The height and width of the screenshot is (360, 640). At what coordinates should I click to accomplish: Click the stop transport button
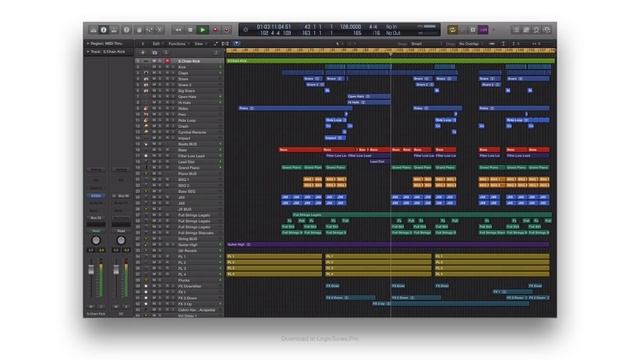pos(190,30)
